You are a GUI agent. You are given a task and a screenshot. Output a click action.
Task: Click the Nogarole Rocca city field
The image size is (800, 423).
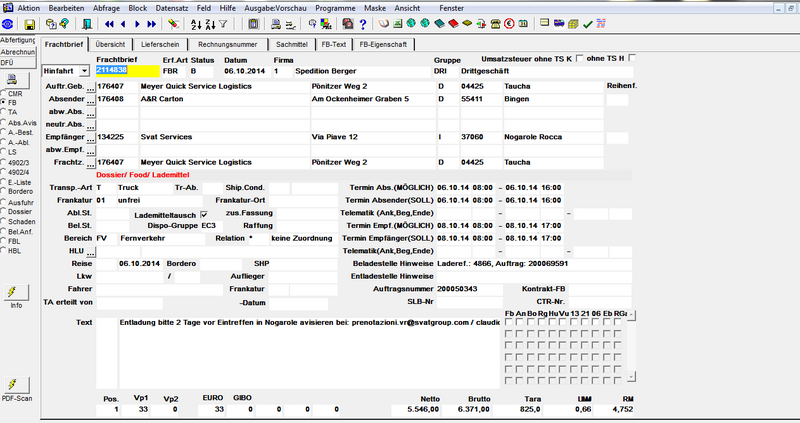(554, 137)
